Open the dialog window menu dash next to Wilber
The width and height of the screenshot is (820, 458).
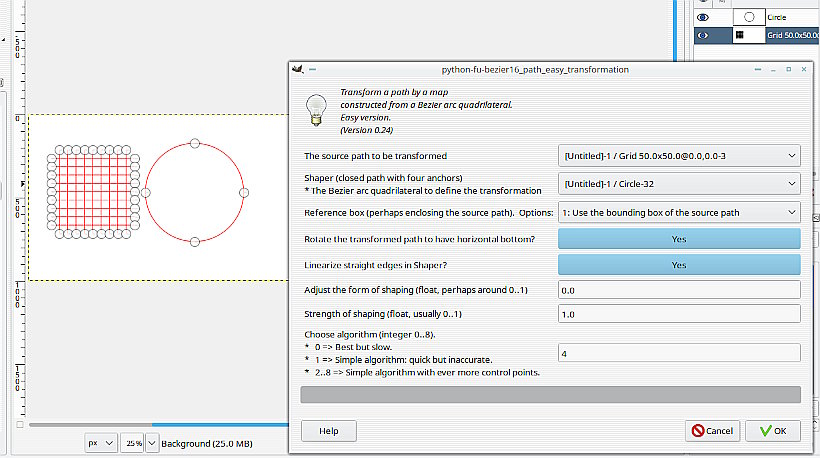click(x=312, y=69)
